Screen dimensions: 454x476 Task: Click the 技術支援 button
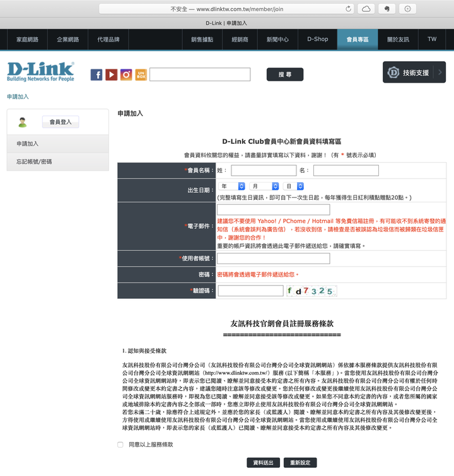(414, 73)
